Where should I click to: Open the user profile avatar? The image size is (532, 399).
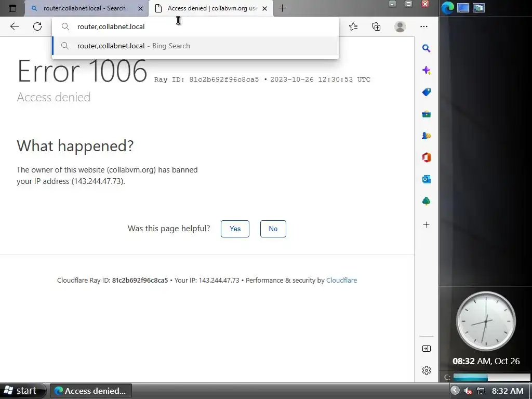point(400,26)
